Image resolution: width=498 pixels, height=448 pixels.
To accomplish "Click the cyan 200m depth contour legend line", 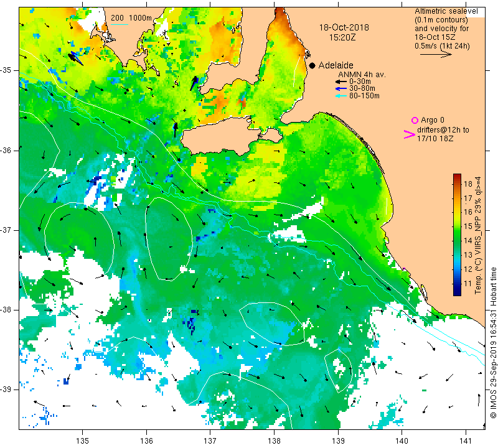I will click(119, 24).
